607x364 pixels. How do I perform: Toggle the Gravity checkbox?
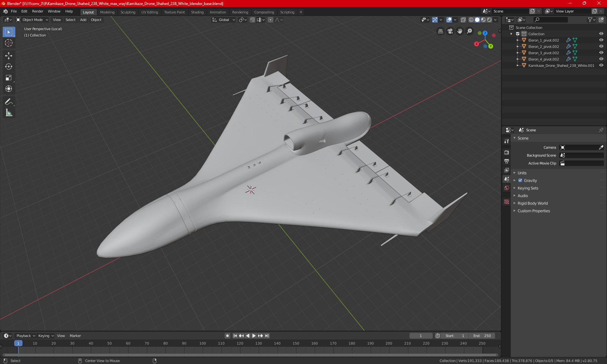pyautogui.click(x=520, y=180)
